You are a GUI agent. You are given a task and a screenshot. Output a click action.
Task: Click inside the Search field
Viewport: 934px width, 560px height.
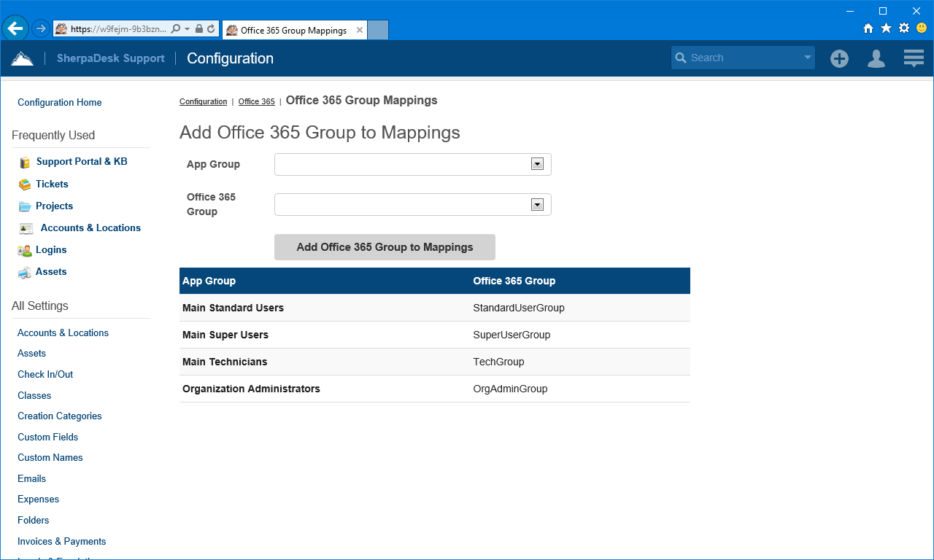pos(737,57)
